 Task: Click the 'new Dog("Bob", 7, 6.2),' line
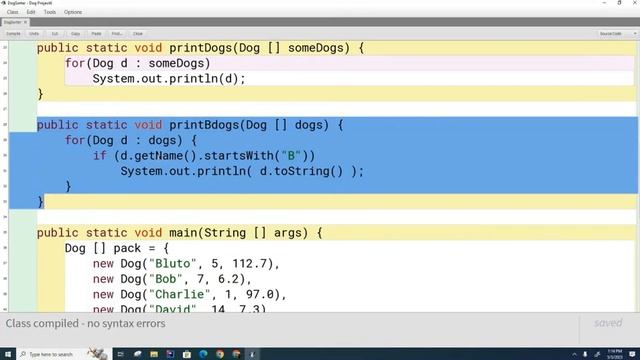pyautogui.click(x=172, y=279)
